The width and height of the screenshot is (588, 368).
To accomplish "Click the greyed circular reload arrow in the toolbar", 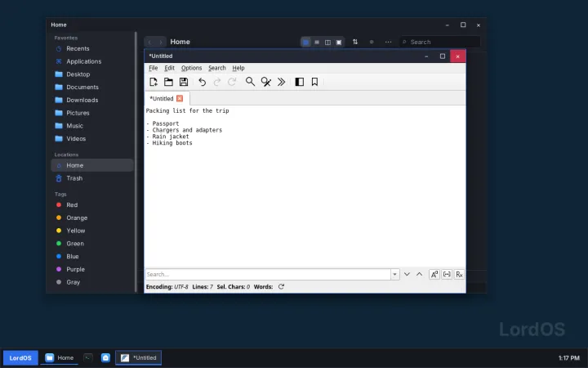I will coord(232,82).
